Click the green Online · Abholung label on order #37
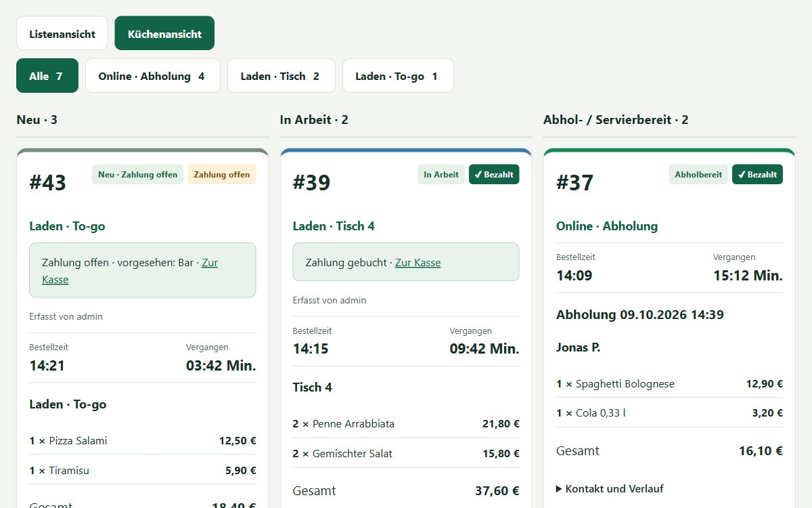Screen dimensions: 812x508 [607, 226]
